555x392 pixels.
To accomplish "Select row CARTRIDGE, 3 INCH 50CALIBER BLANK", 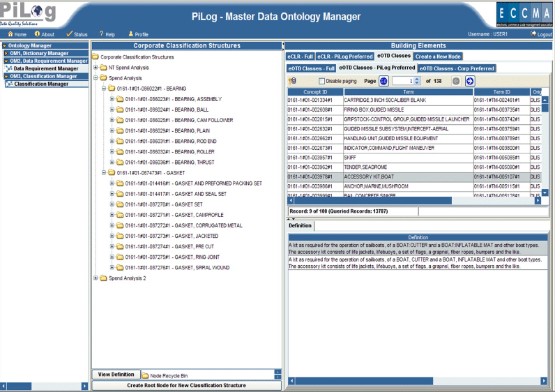I will [x=414, y=100].
